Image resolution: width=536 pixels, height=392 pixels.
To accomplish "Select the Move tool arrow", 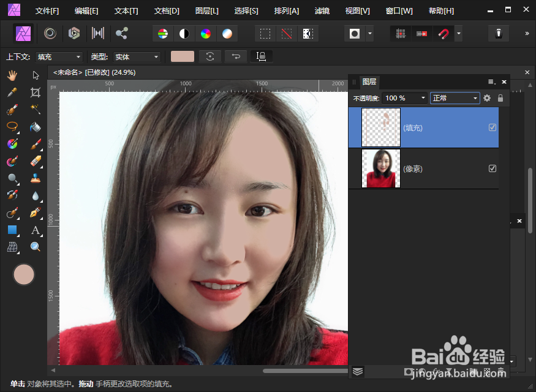I will tap(36, 75).
